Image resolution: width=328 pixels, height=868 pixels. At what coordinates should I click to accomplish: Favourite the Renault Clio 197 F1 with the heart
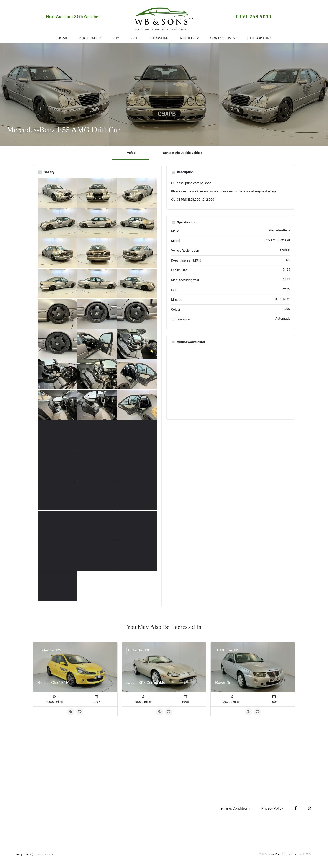point(80,712)
